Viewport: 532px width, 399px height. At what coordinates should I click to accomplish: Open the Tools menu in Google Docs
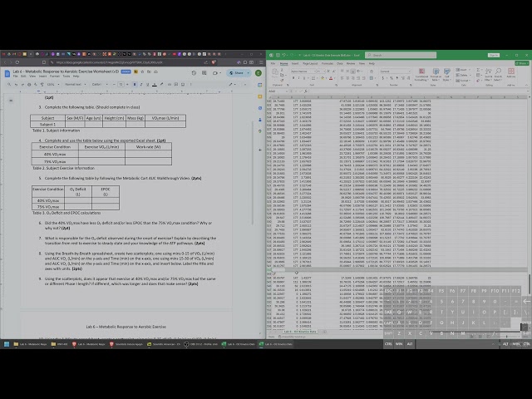pyautogui.click(x=66, y=76)
